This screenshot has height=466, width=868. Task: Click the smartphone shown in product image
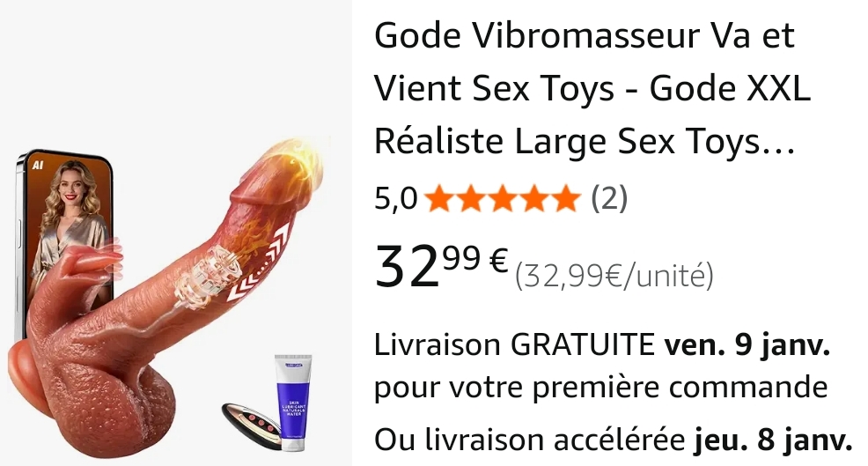65,244
